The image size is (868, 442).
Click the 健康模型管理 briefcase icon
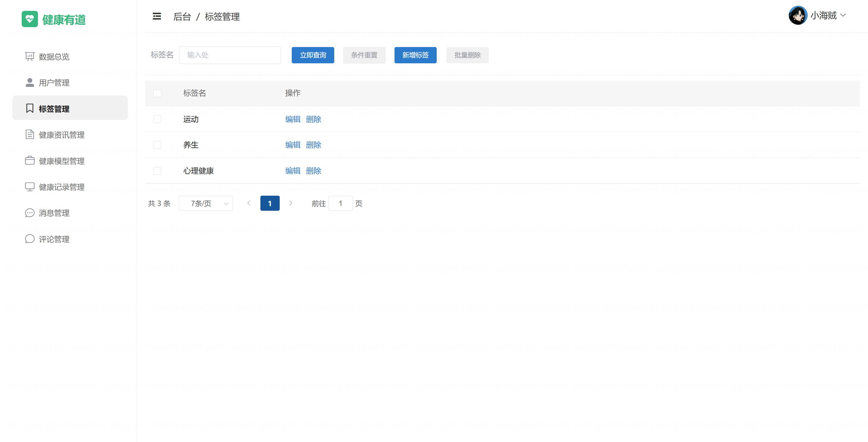pyautogui.click(x=30, y=160)
